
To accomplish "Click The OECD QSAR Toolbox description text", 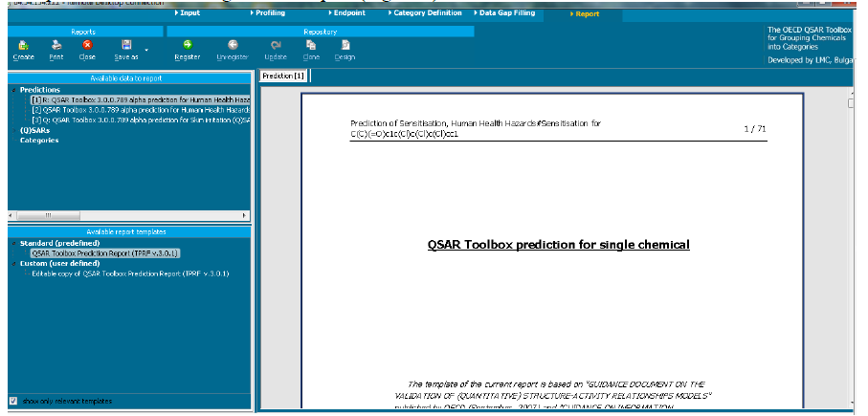I will (x=810, y=38).
